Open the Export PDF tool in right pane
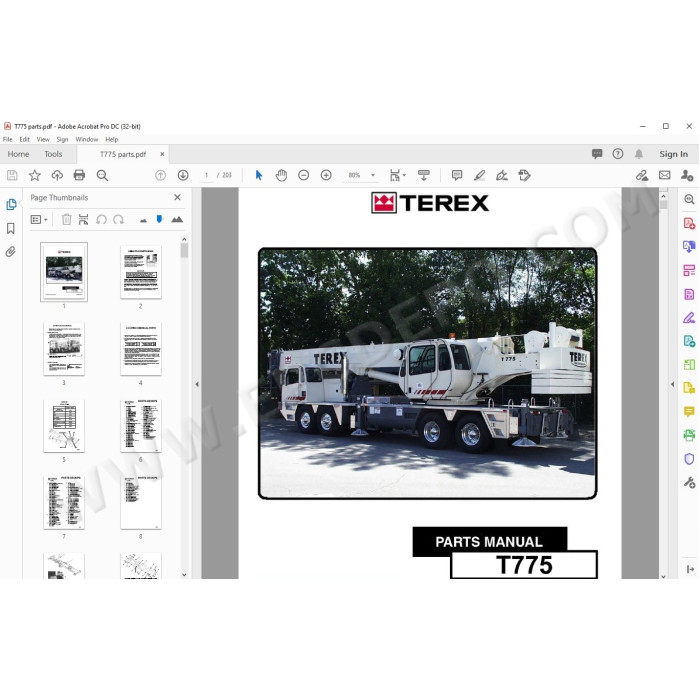Viewport: 700px width, 700px height. click(x=689, y=246)
